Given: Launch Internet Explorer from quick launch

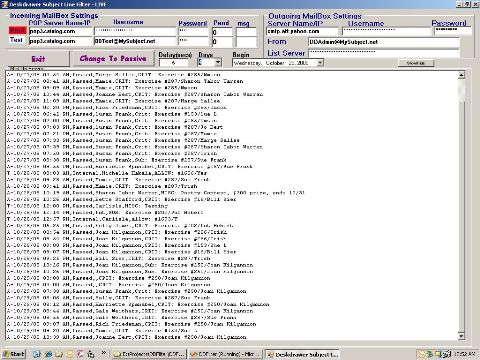Looking at the screenshot, I should click(37, 354).
